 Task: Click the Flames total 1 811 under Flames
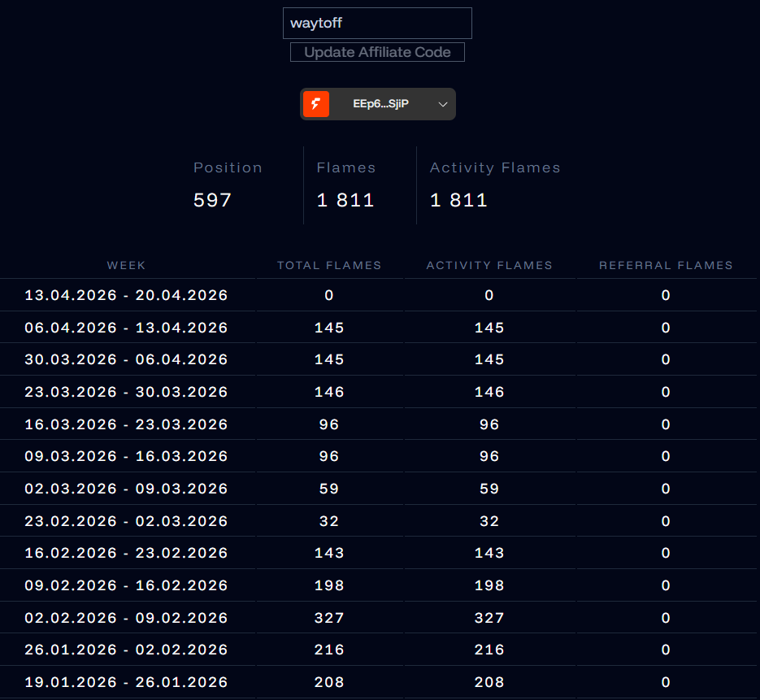pyautogui.click(x=345, y=200)
